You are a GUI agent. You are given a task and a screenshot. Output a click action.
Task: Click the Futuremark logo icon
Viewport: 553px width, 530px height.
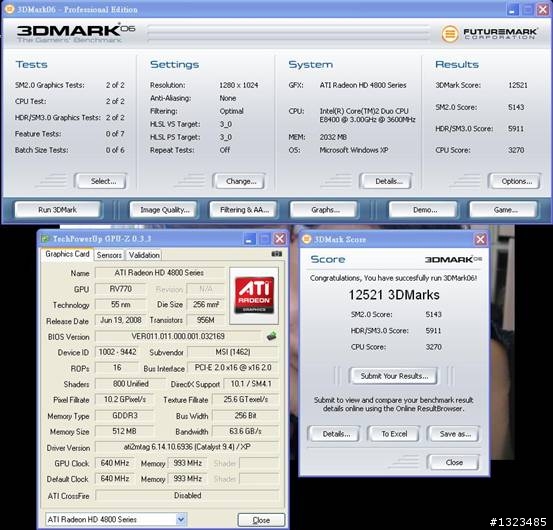(x=450, y=34)
